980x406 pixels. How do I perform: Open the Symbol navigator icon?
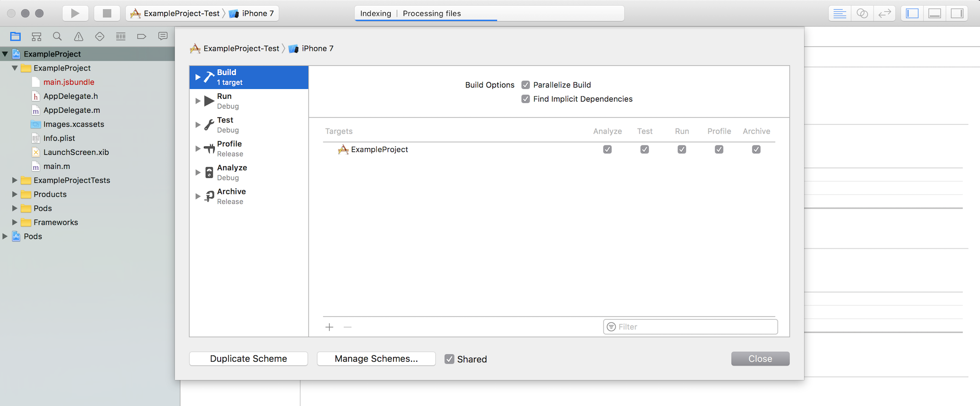point(36,36)
